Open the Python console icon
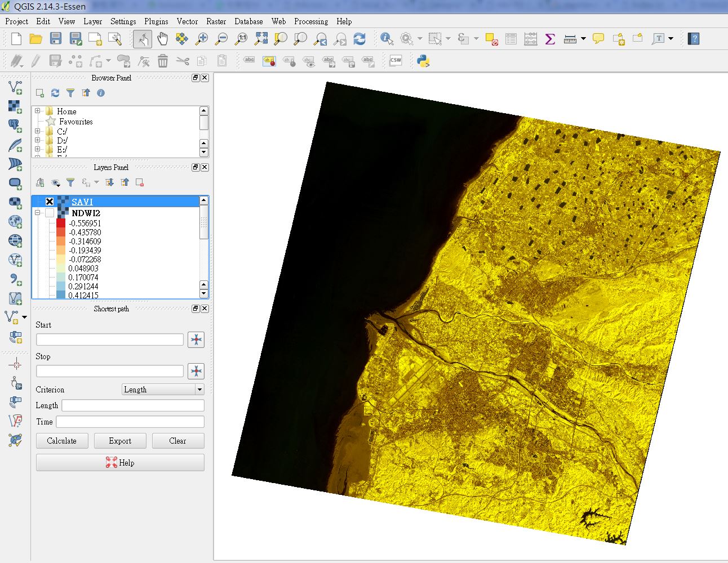 point(423,61)
